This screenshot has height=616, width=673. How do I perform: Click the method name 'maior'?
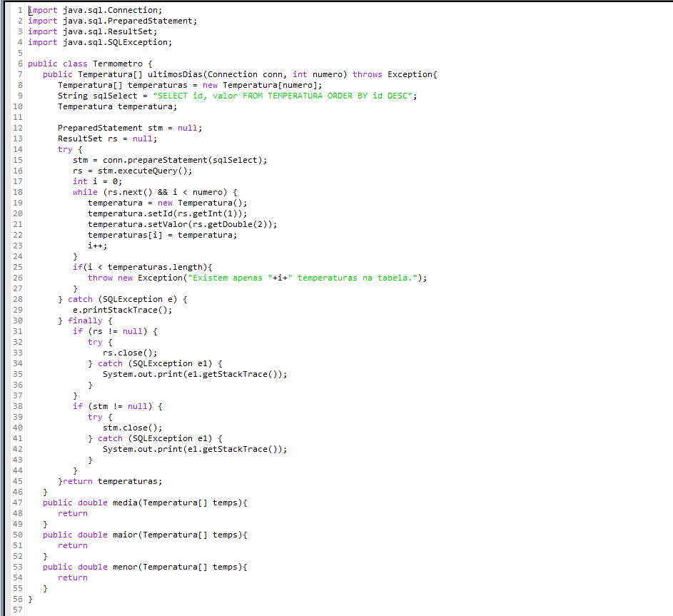click(x=125, y=535)
